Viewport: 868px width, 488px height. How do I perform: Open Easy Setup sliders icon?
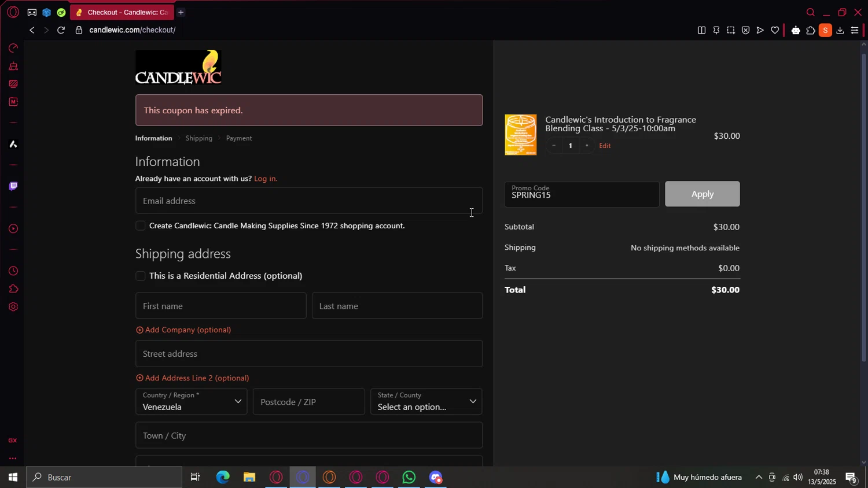click(855, 30)
